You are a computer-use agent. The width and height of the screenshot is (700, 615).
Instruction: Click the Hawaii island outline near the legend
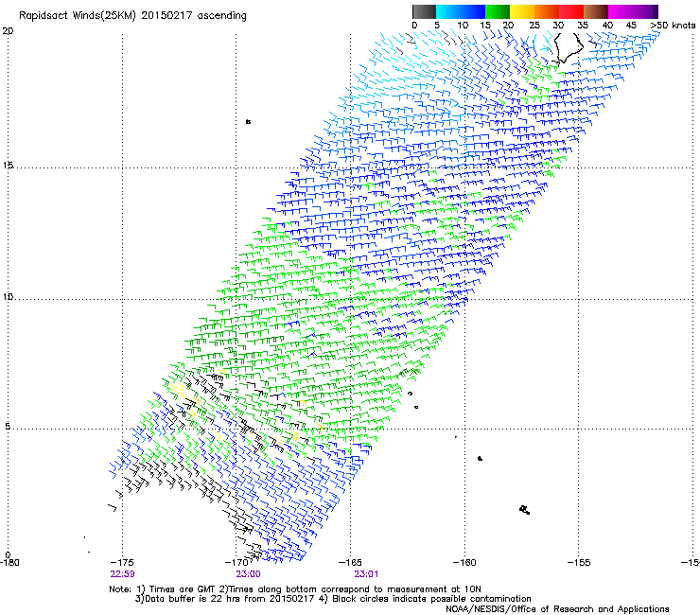569,47
